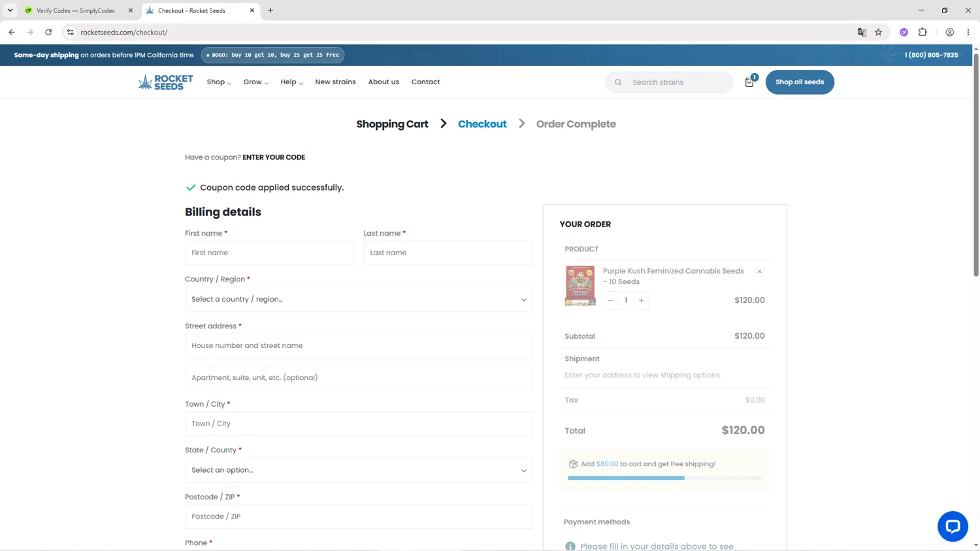View site information icon in address bar

pyautogui.click(x=71, y=32)
